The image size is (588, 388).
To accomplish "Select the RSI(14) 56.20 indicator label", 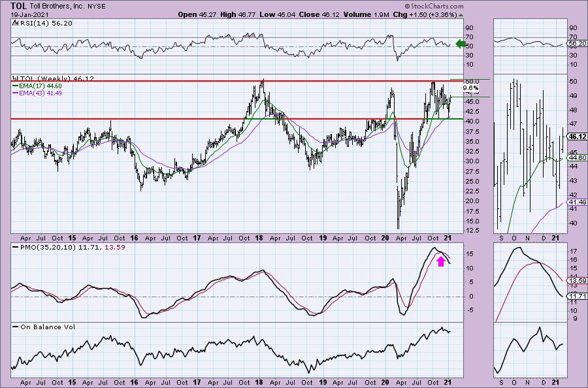I will pyautogui.click(x=42, y=24).
